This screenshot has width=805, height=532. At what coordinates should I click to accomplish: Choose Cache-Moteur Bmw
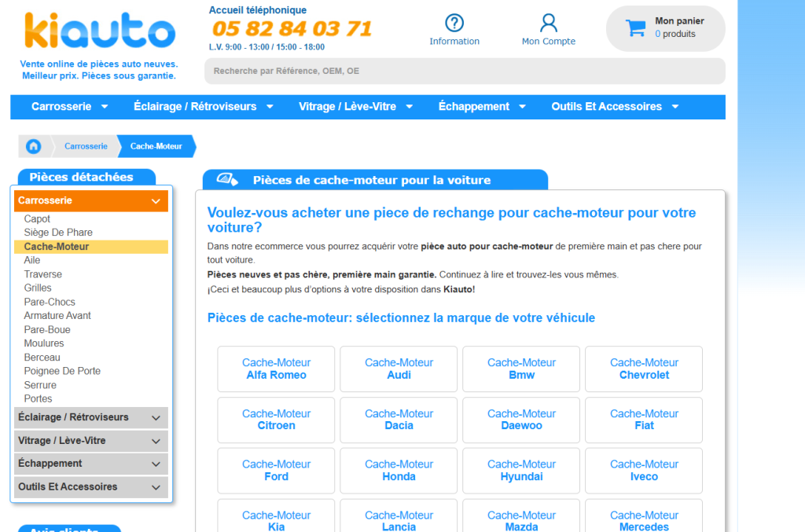[522, 369]
